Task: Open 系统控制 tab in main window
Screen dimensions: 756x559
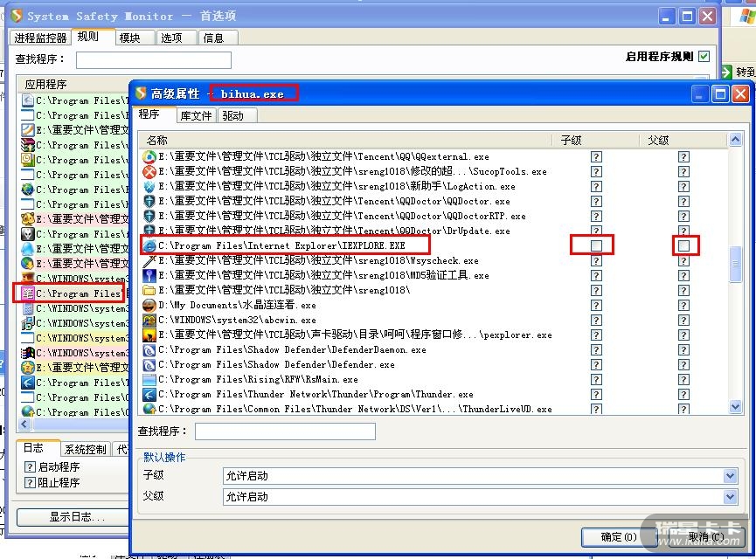Action: (86, 450)
